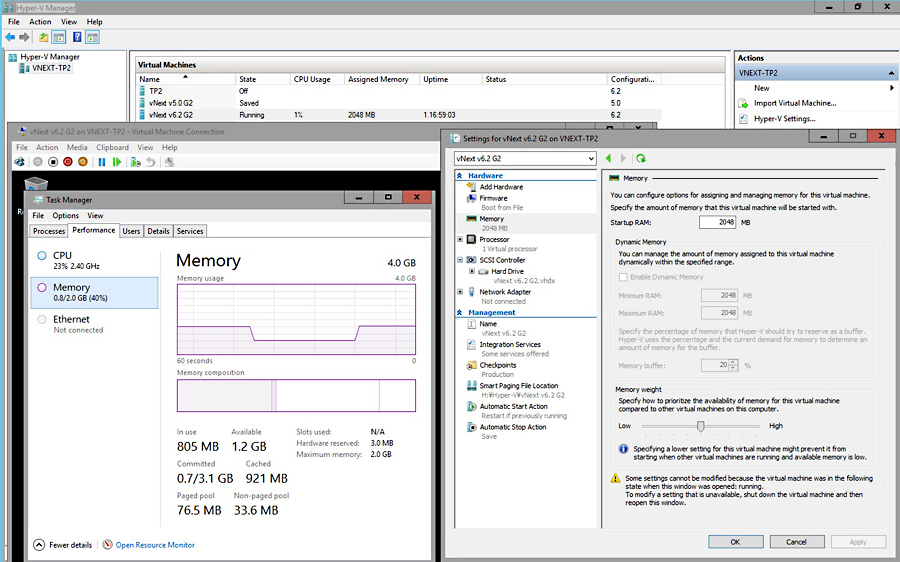Screen dimensions: 900x562
Task: Send Ctrl+Alt+Delete via VM Connection toolbar
Action: [x=20, y=162]
